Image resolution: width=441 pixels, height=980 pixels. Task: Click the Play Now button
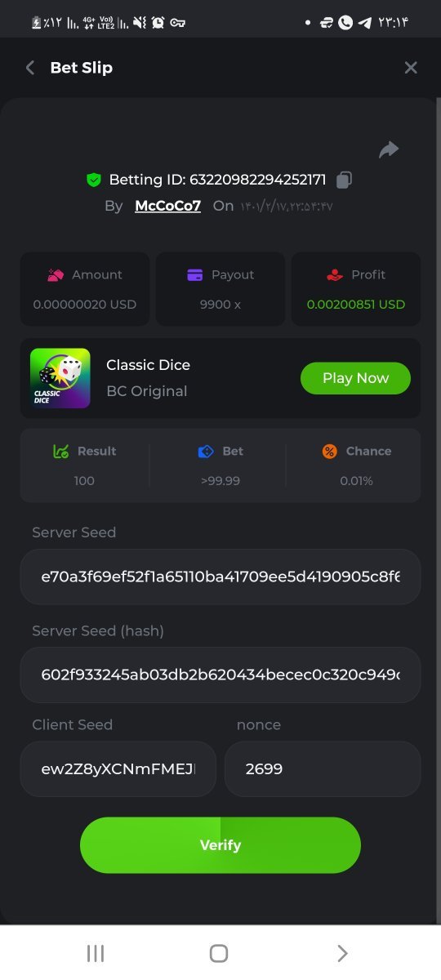(355, 378)
